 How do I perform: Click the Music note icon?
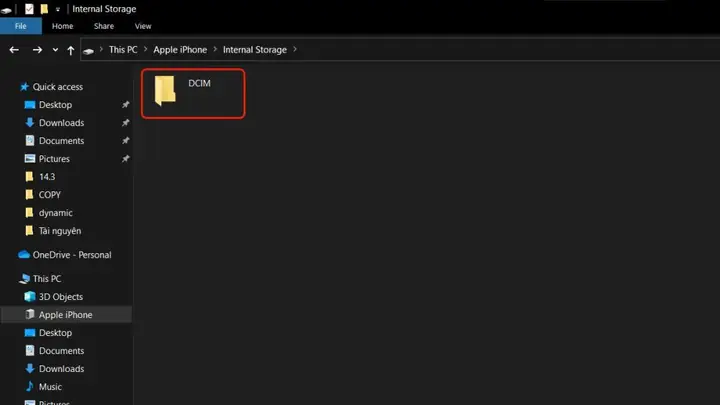click(29, 386)
